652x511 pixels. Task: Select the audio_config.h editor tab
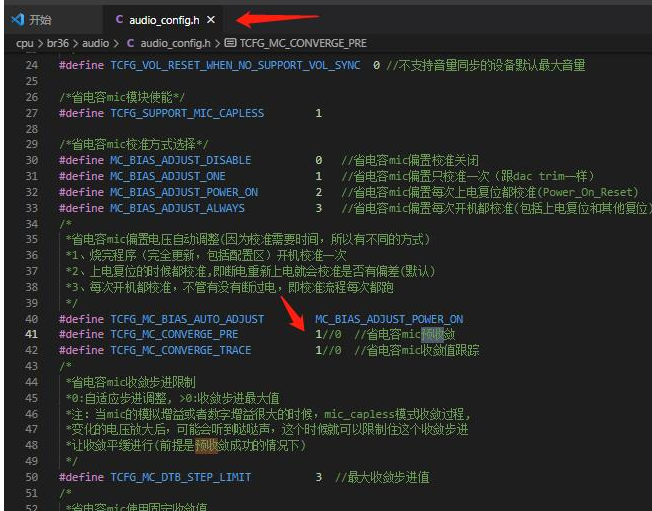[x=164, y=20]
